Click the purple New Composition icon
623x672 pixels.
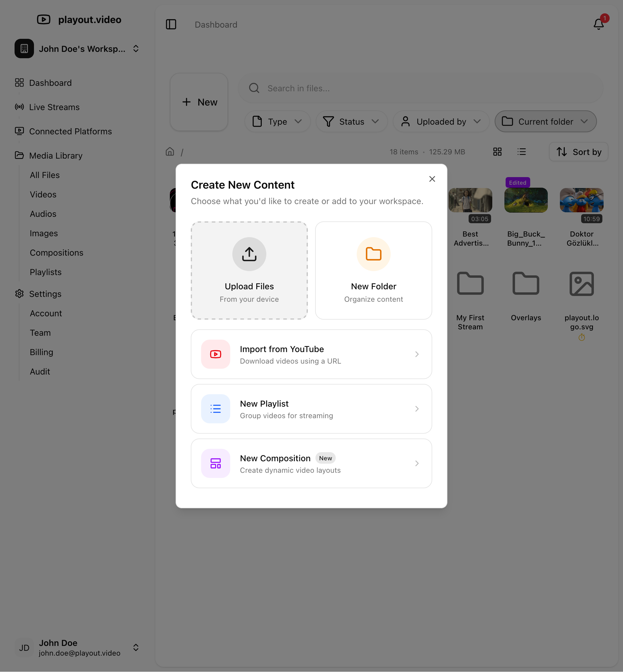point(215,463)
